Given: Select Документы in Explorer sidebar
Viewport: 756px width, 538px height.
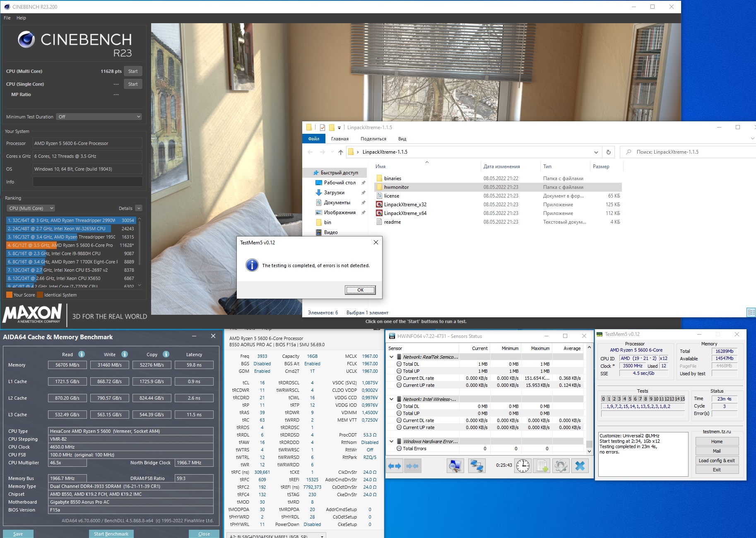Looking at the screenshot, I should coord(337,203).
